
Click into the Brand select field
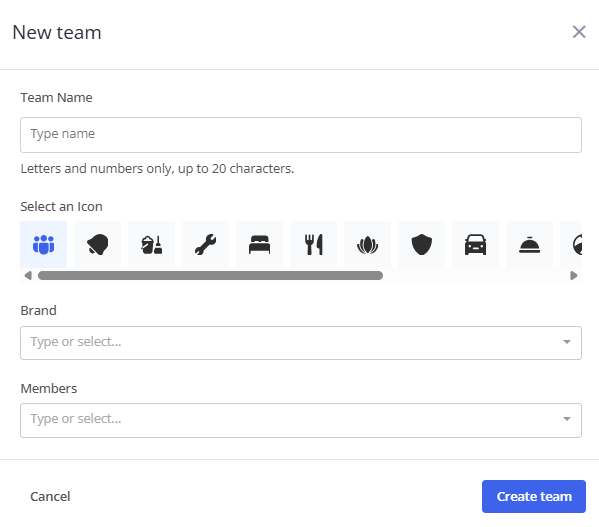[301, 343]
